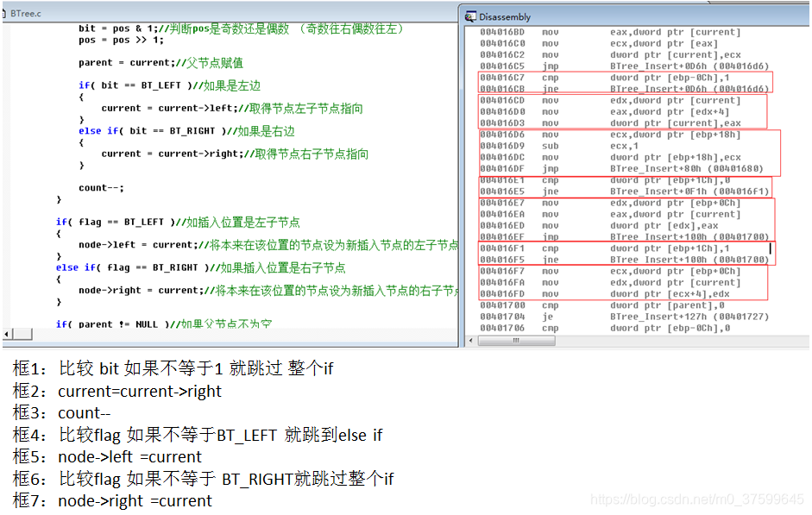Click disassembly row at 004016DC
The image size is (812, 515).
(x=610, y=157)
